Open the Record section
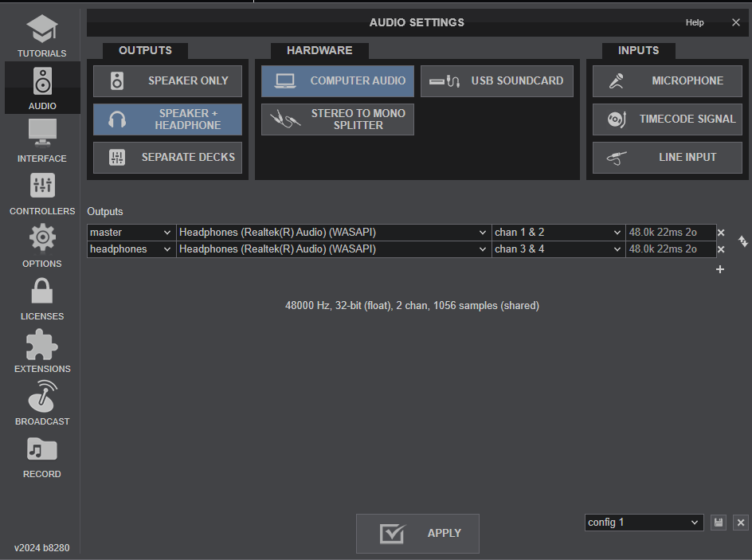The width and height of the screenshot is (752, 560). click(x=42, y=456)
